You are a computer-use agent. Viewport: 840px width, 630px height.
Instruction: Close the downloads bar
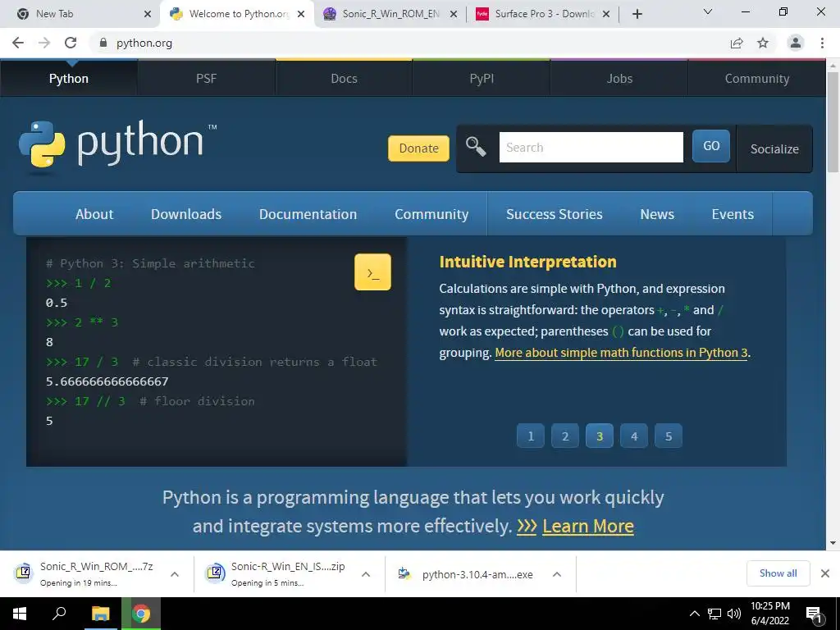tap(825, 573)
